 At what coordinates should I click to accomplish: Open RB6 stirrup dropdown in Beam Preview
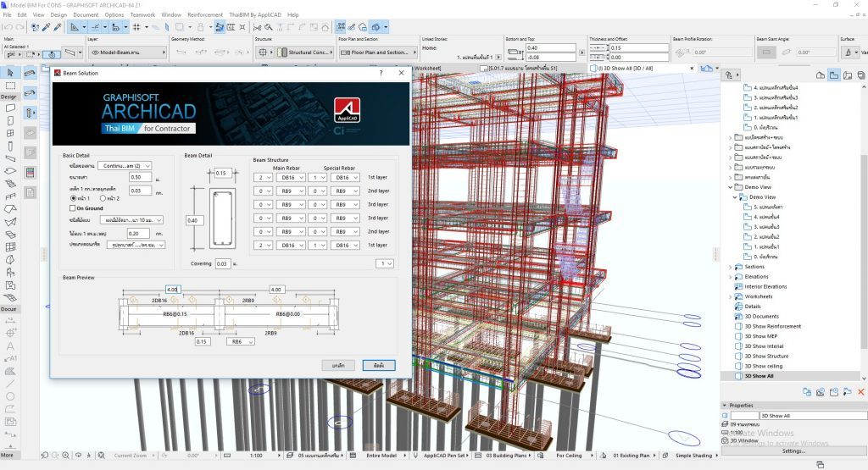[x=240, y=342]
